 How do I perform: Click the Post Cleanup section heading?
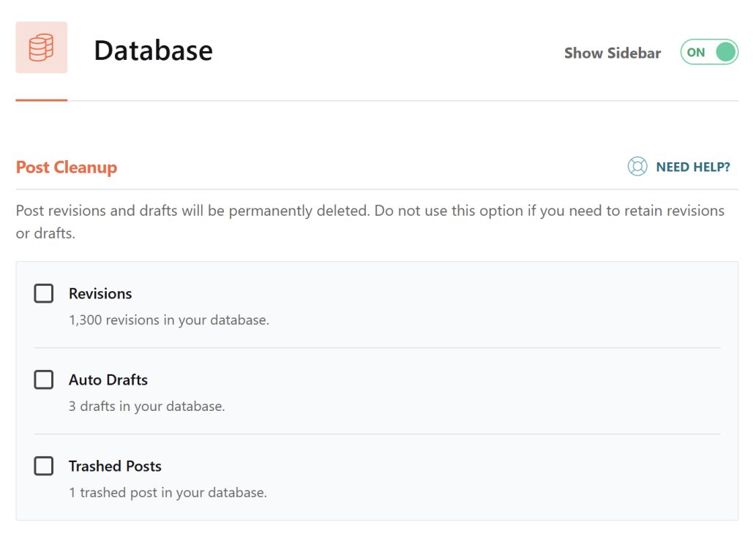(x=66, y=167)
